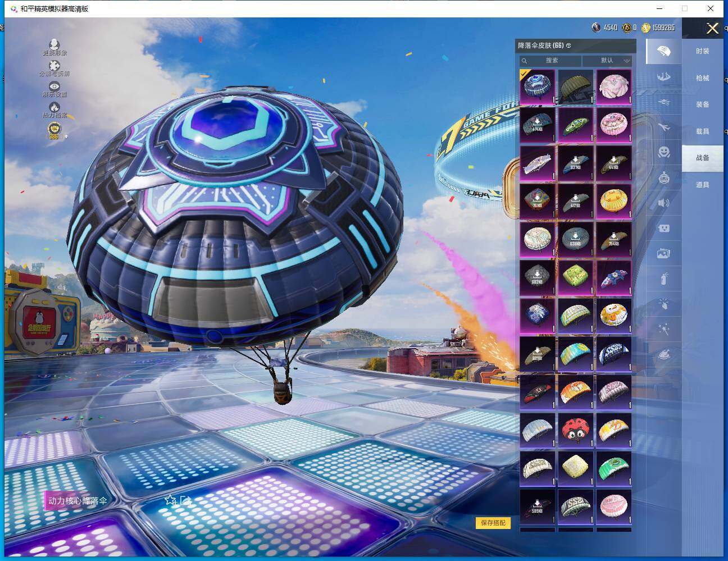Select the parachute category icon in sidebar
The image size is (728, 561).
coord(663,51)
